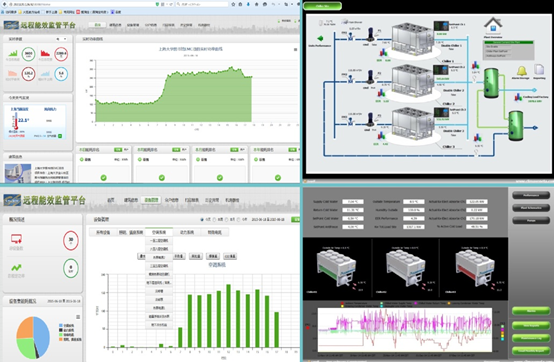Viewport: 554px width, 362px height.
Task: Select the fourth time-range radio button
Action: pos(238,220)
